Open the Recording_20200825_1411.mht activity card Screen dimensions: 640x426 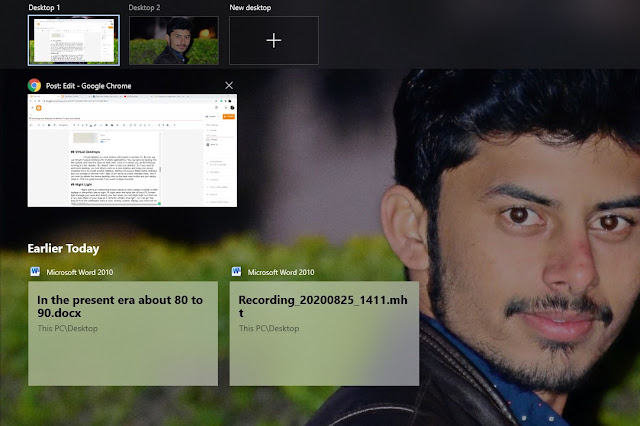point(324,333)
